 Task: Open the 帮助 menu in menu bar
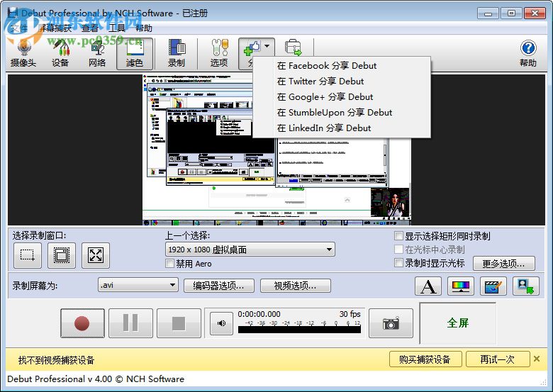(144, 28)
